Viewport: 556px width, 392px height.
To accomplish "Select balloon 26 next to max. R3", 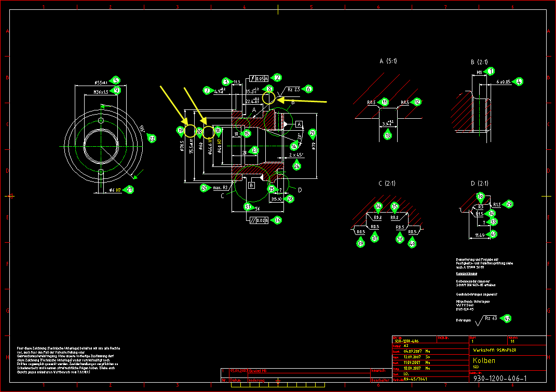I will tap(205, 188).
